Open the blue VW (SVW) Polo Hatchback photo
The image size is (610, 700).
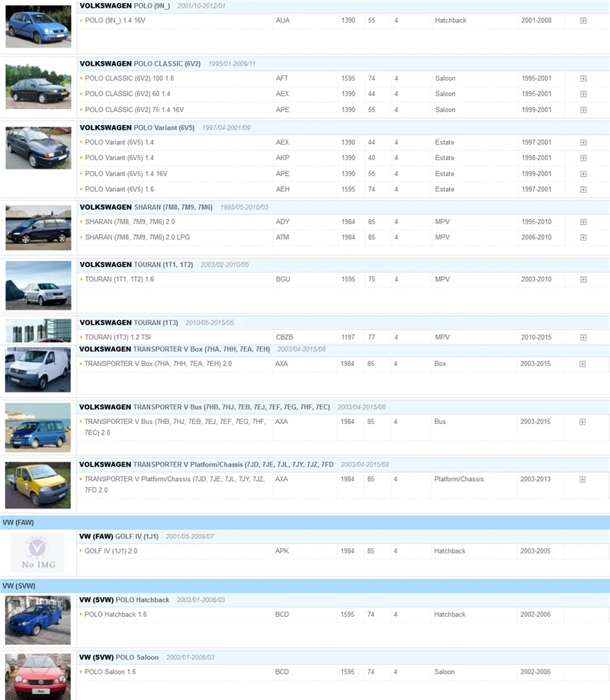pos(38,620)
